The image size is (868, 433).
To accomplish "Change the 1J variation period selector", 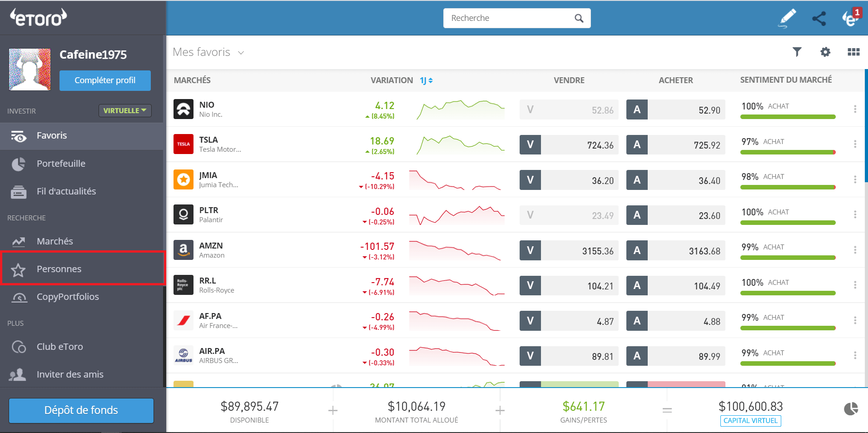I will tap(425, 80).
